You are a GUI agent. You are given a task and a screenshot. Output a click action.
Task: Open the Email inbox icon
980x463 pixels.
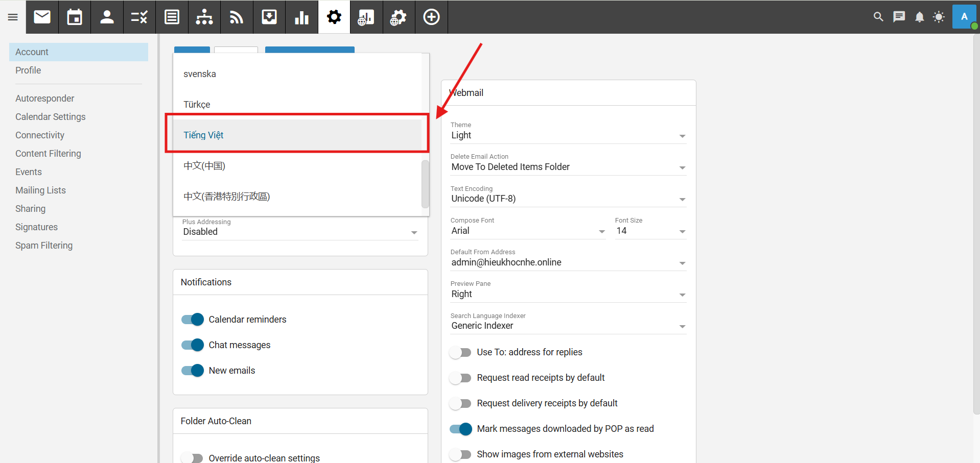pyautogui.click(x=42, y=17)
